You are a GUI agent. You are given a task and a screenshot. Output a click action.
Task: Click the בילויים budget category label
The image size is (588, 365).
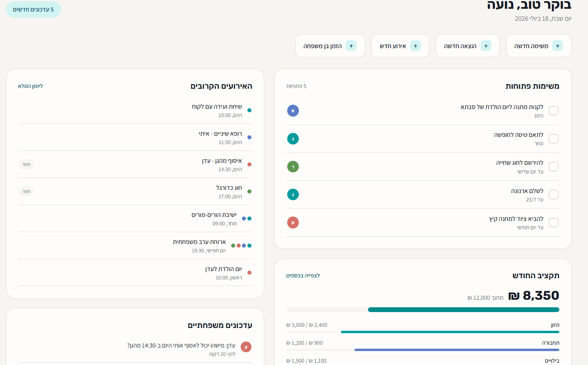(552, 361)
